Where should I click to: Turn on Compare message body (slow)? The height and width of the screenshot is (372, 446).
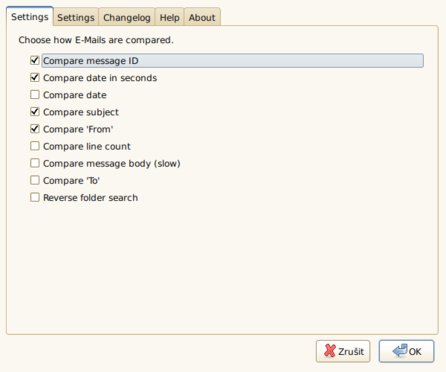tap(35, 163)
